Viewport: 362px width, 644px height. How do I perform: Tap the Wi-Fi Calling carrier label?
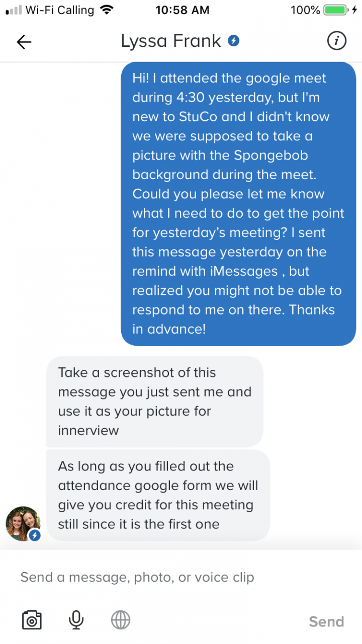pos(59,10)
